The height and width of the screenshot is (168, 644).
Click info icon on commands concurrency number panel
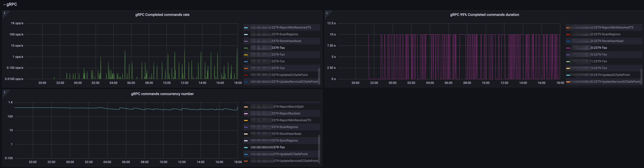point(5,92)
